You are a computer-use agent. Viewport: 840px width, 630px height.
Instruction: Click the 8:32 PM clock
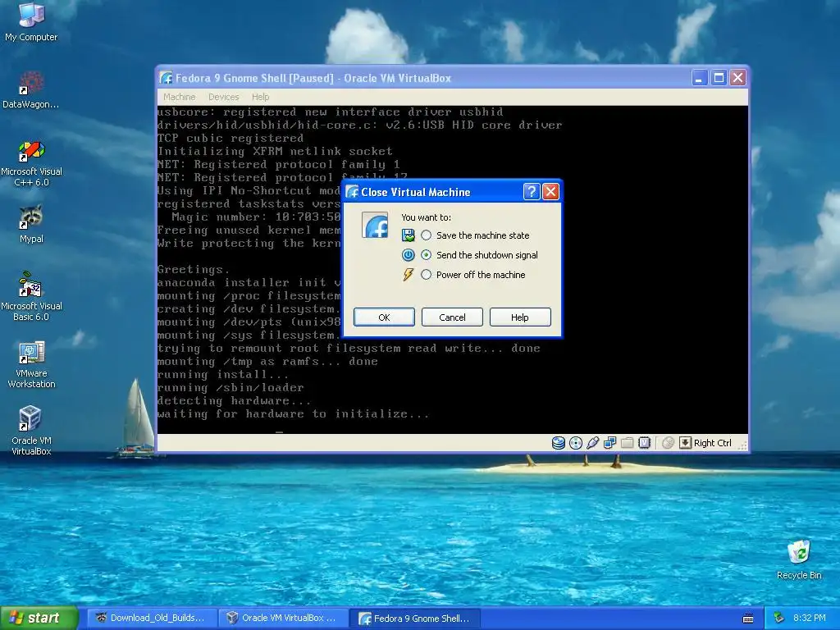click(x=810, y=618)
